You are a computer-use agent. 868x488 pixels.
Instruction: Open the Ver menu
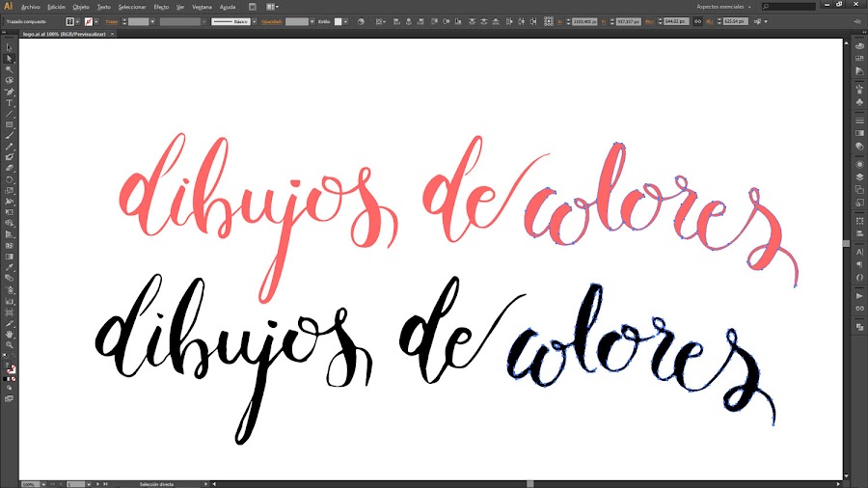coord(180,7)
